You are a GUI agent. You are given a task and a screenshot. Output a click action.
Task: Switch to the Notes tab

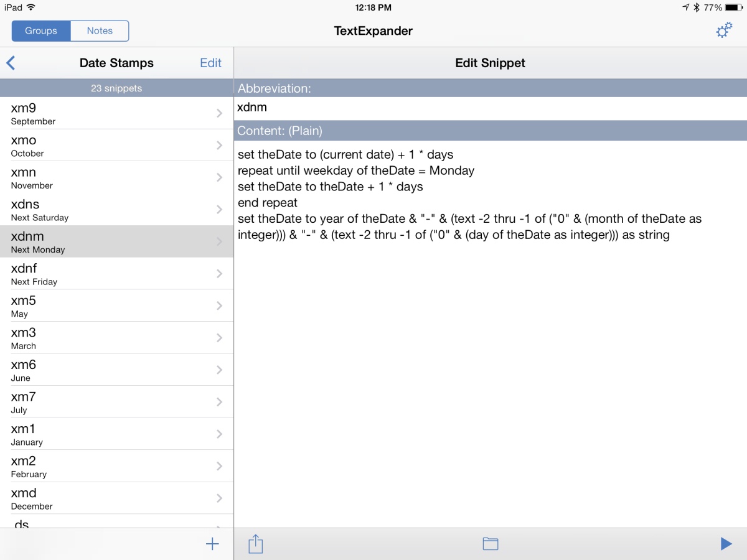click(x=100, y=30)
